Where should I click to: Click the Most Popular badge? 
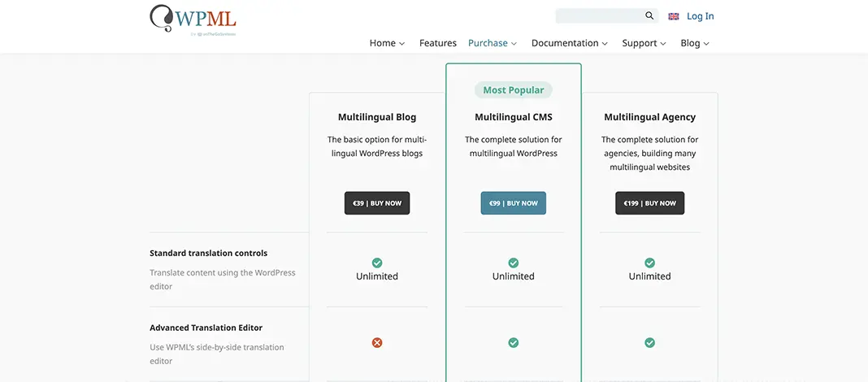click(x=513, y=89)
